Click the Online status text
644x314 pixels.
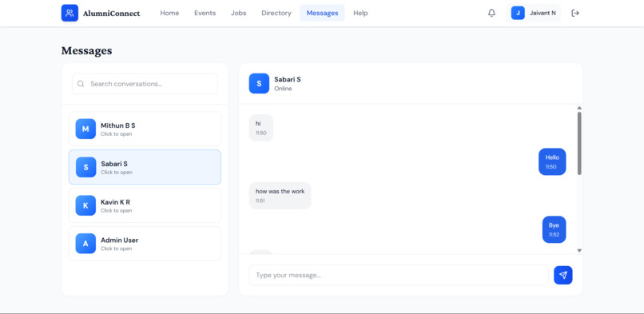coord(283,89)
